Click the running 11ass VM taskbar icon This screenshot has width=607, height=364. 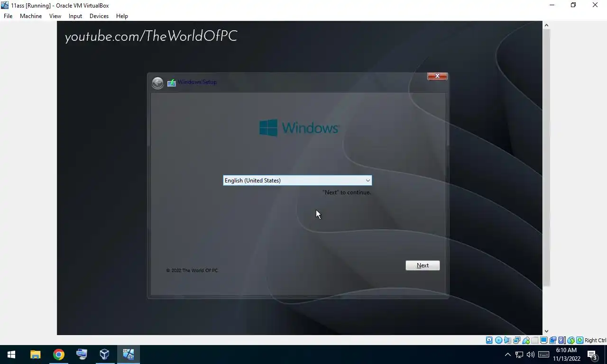click(x=128, y=355)
